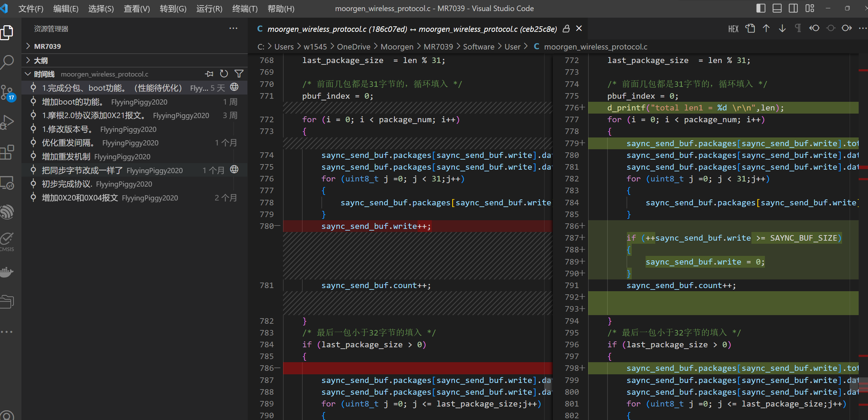Image resolution: width=868 pixels, height=420 pixels.
Task: Open next commit changes
Action: click(x=847, y=28)
